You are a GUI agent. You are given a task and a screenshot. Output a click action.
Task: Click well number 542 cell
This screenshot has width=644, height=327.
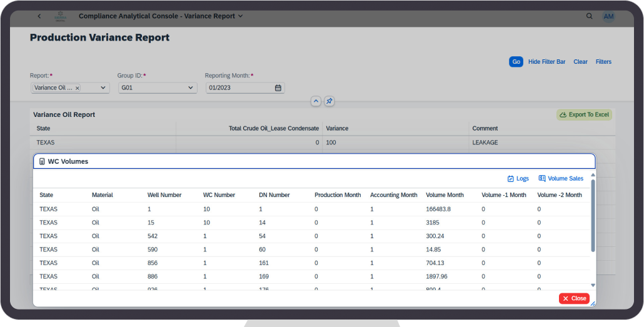point(153,236)
